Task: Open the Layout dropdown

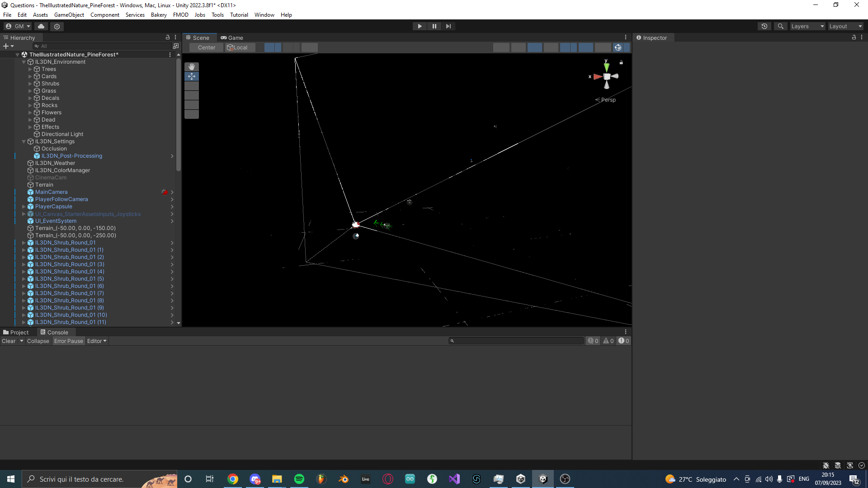Action: click(x=844, y=26)
